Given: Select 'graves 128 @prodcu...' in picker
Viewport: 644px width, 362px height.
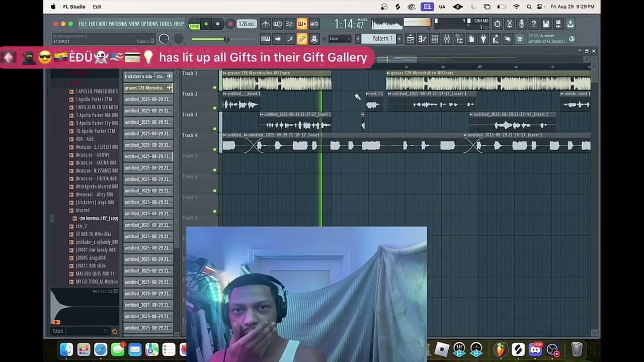Looking at the screenshot, I should click(148, 88).
